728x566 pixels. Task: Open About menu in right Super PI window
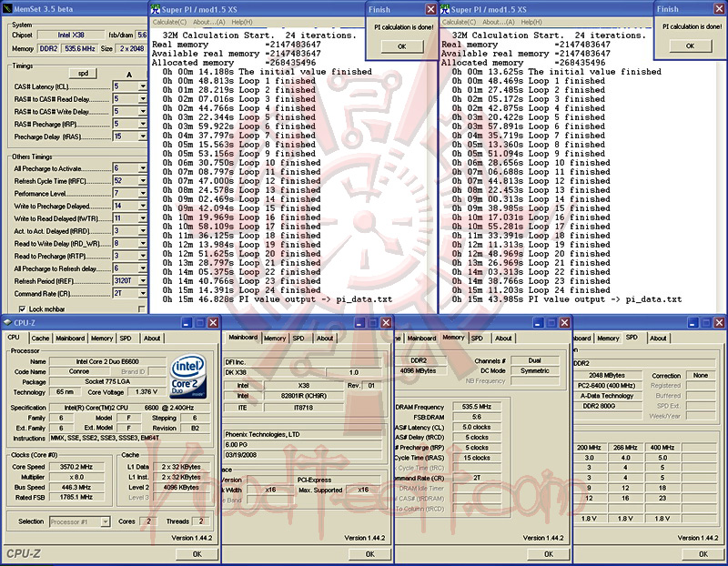(x=498, y=22)
